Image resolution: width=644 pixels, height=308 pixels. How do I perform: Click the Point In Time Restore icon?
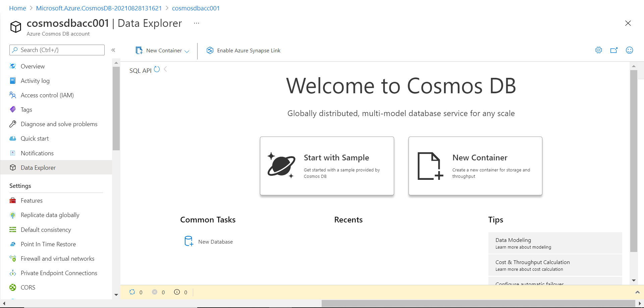tap(13, 244)
